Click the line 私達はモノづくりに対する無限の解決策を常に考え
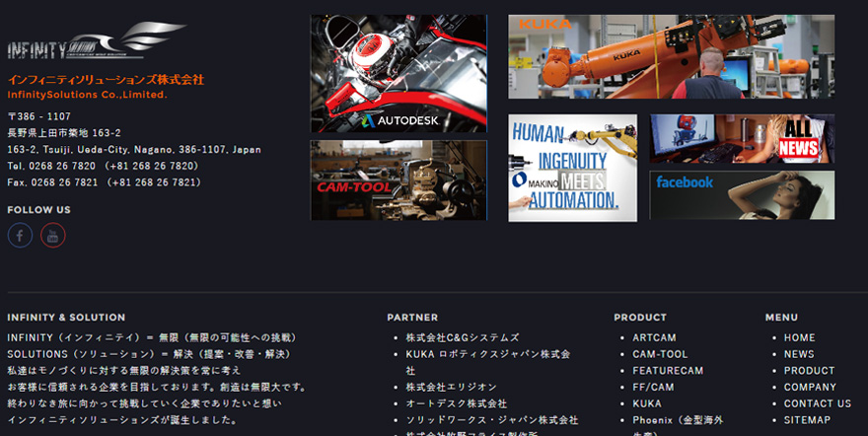The image size is (868, 436). tap(124, 371)
